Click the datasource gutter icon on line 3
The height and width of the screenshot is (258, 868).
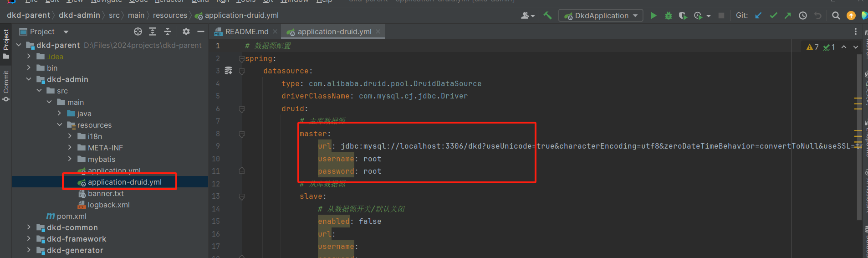(229, 71)
